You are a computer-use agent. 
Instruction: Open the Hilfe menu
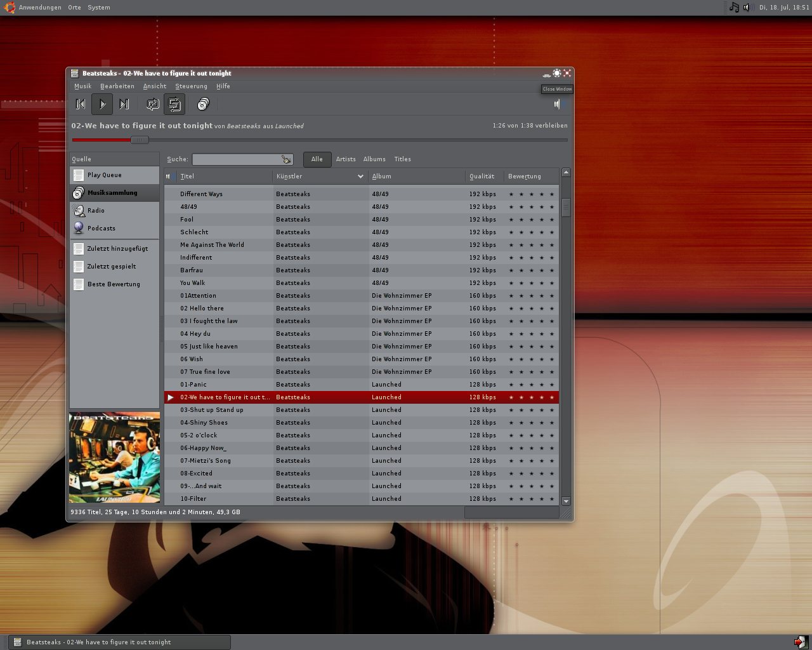point(223,86)
